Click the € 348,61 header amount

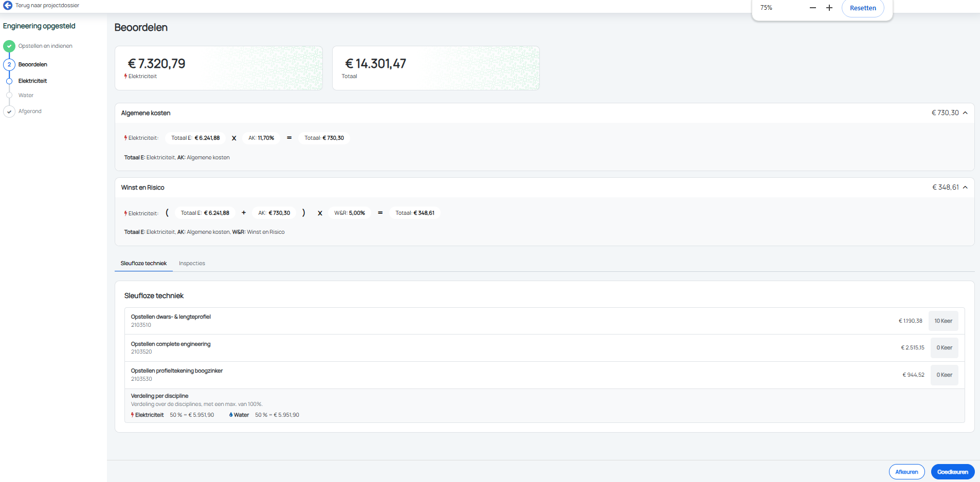[945, 188]
